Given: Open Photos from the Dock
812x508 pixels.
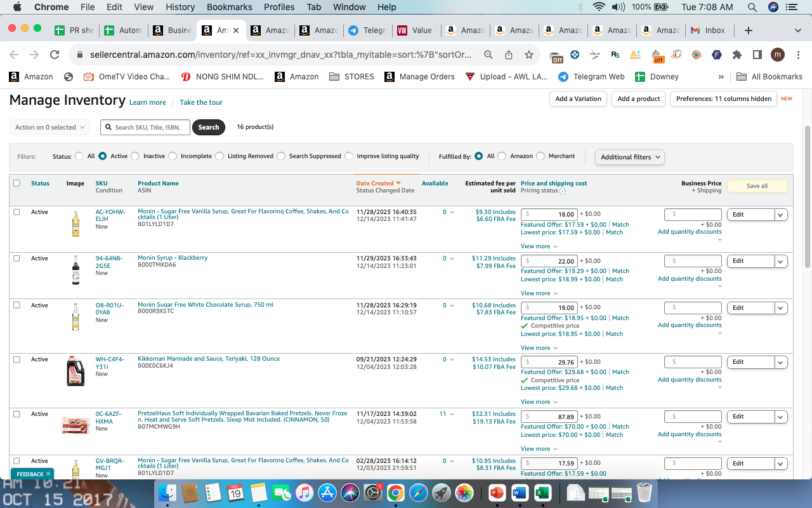Looking at the screenshot, I should 464,492.
